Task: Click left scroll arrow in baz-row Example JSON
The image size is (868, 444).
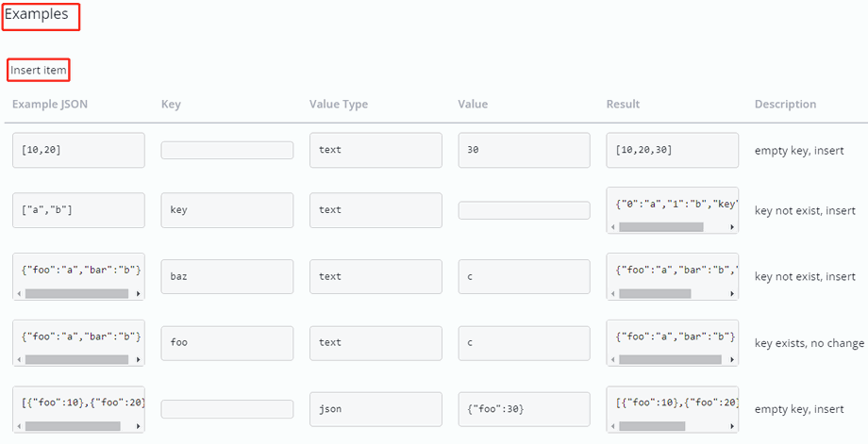Action: pos(19,293)
